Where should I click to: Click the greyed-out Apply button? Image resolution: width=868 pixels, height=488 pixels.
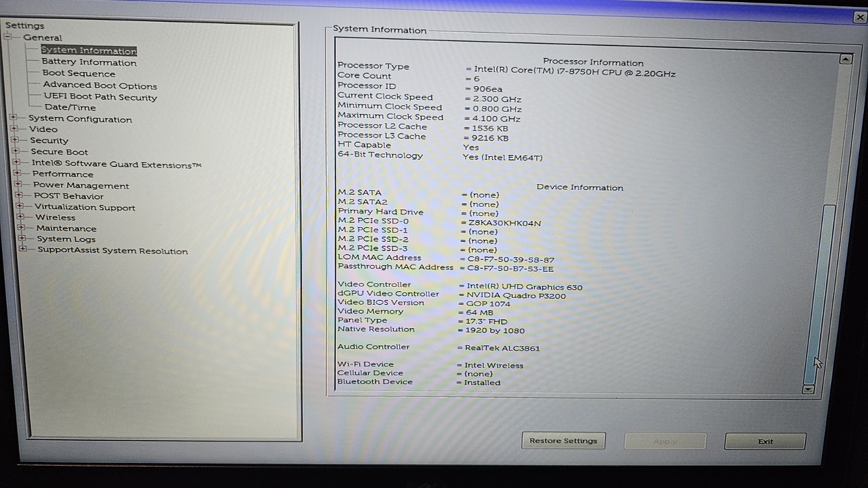665,441
